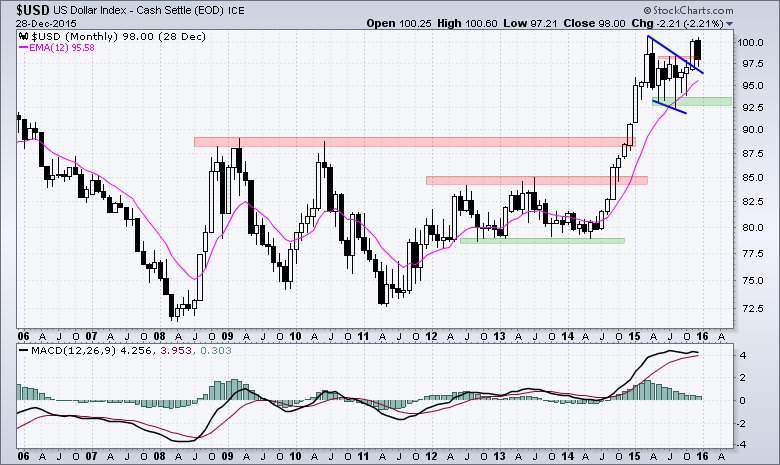
Task: Click the long red resistance zone near 88.5
Action: [410, 142]
